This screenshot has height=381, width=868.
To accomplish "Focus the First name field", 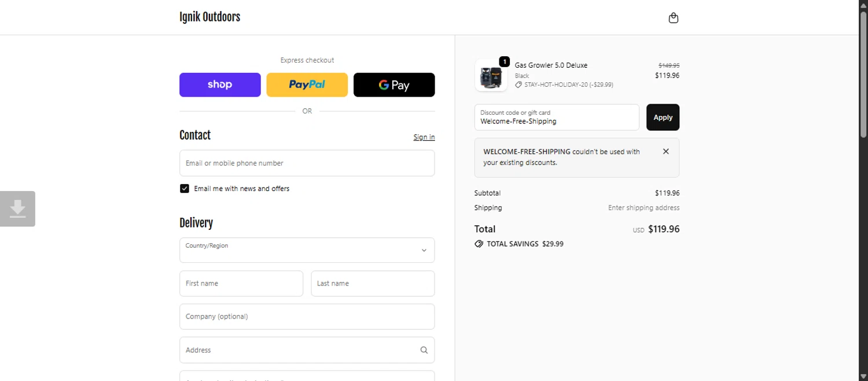I will pos(241,284).
